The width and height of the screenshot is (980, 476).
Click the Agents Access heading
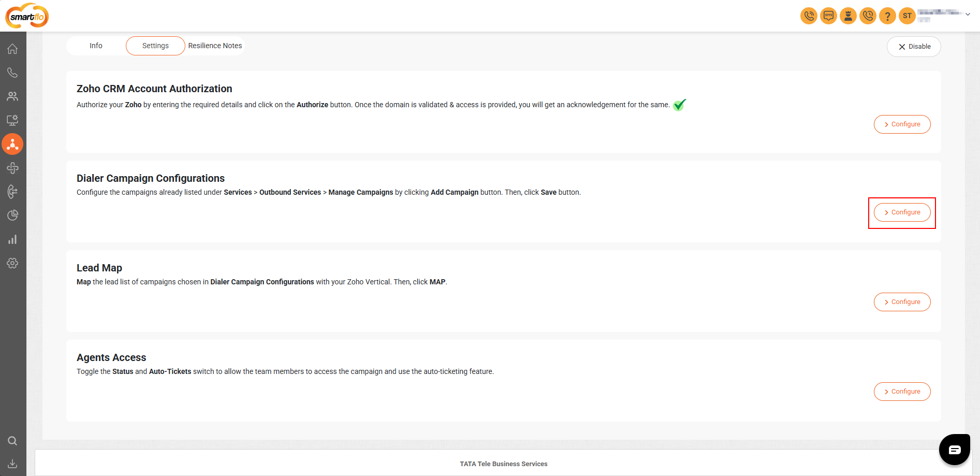point(111,357)
